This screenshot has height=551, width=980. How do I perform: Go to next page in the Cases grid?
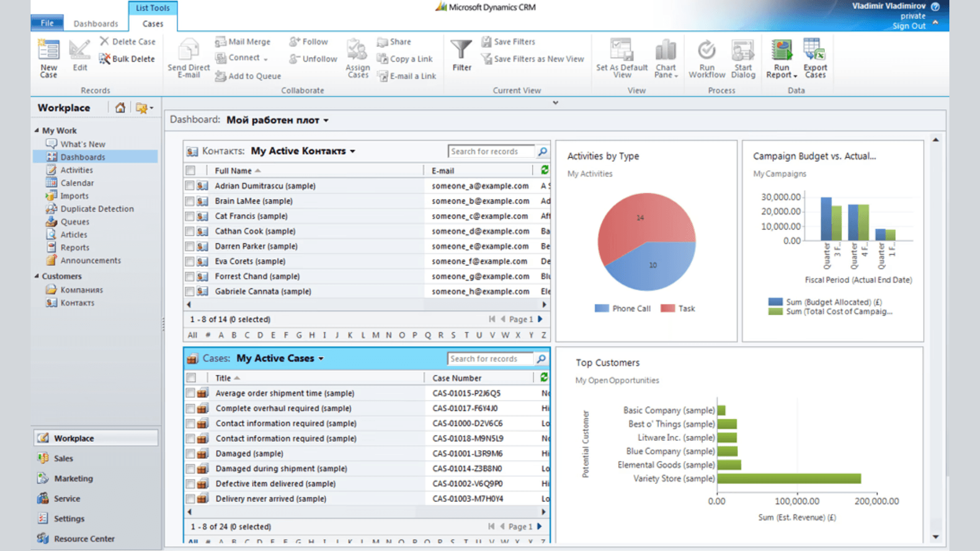(x=540, y=526)
